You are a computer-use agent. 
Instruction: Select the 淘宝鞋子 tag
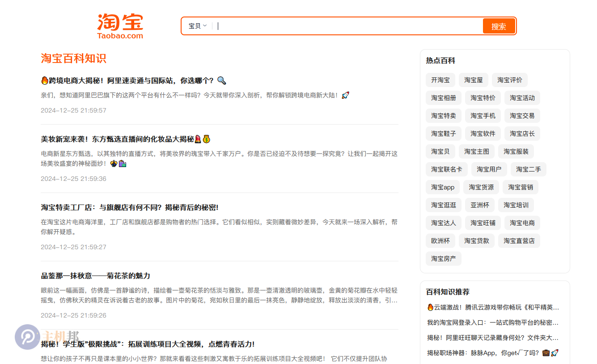pyautogui.click(x=444, y=134)
